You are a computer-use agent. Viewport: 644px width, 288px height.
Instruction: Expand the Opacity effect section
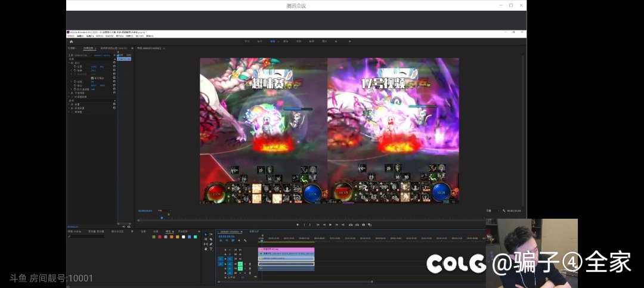pos(69,93)
